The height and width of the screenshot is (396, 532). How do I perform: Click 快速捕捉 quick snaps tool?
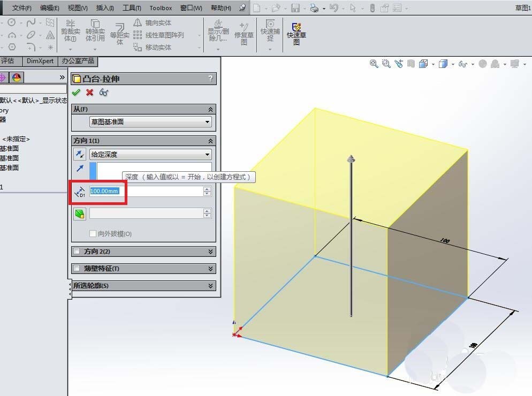click(x=270, y=31)
